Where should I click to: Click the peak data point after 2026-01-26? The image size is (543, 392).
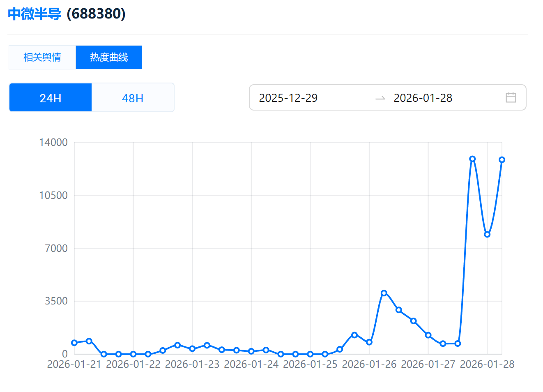tap(384, 293)
